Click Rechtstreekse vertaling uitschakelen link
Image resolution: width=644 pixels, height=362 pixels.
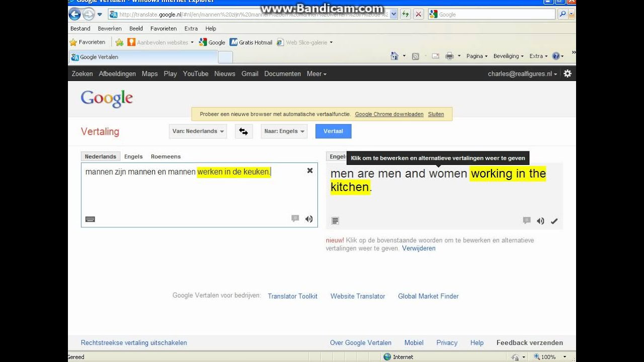pos(134,343)
